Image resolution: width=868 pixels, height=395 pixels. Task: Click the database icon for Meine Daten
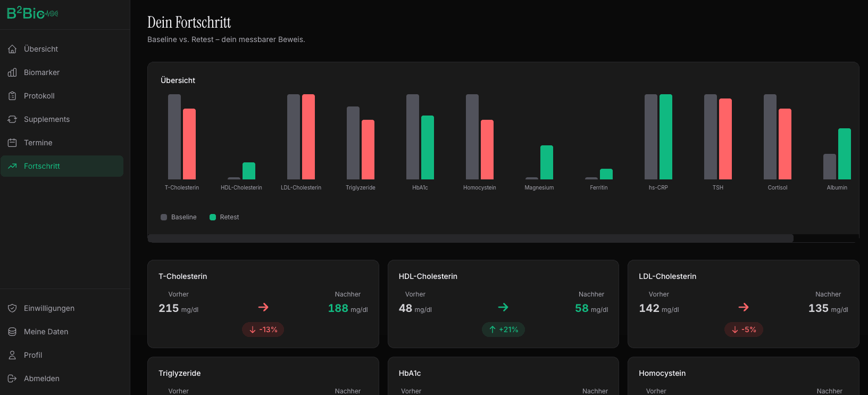pyautogui.click(x=12, y=332)
